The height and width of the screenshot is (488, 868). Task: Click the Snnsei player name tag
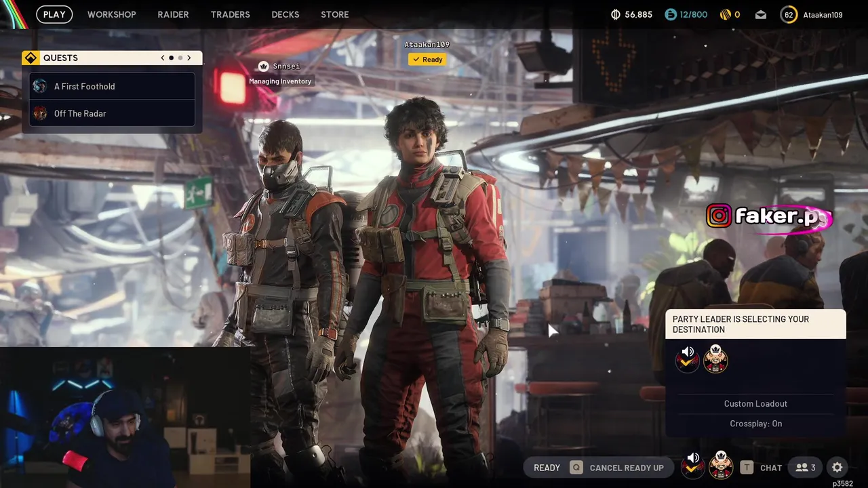coord(286,66)
